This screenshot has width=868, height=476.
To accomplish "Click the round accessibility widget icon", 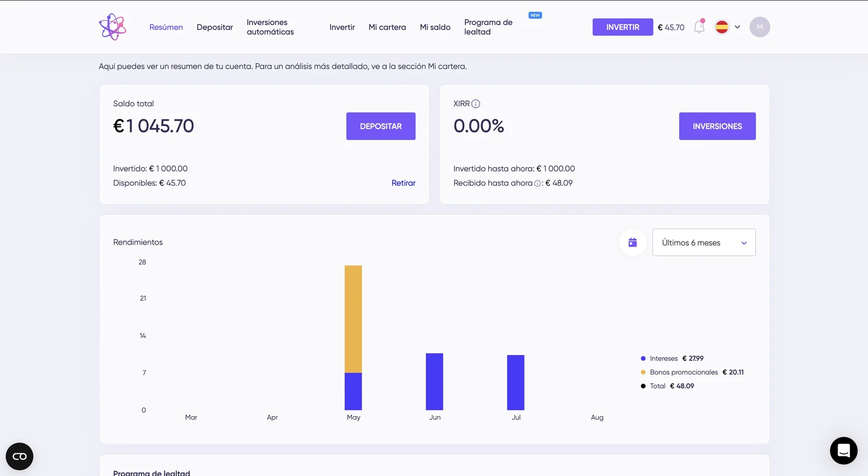I will (x=20, y=456).
